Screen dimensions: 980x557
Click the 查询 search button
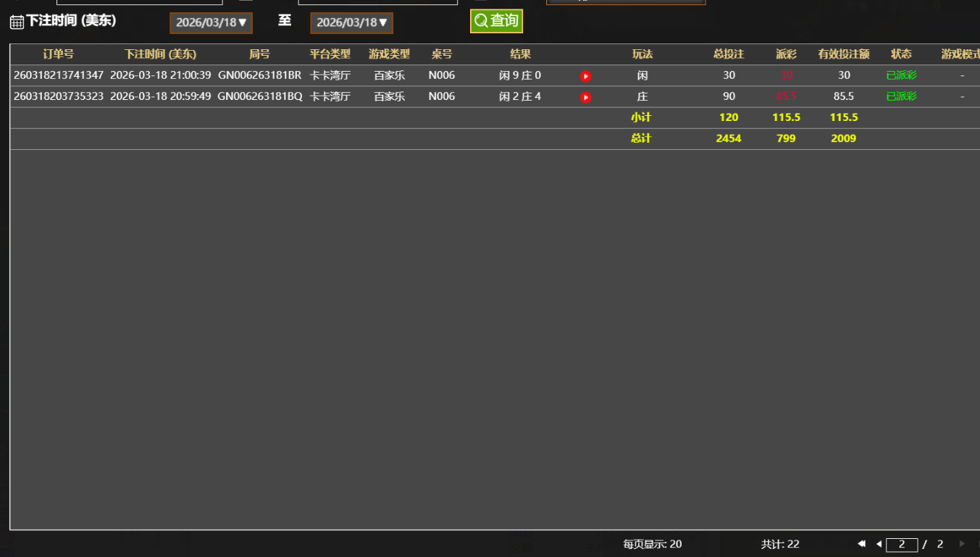click(x=496, y=21)
